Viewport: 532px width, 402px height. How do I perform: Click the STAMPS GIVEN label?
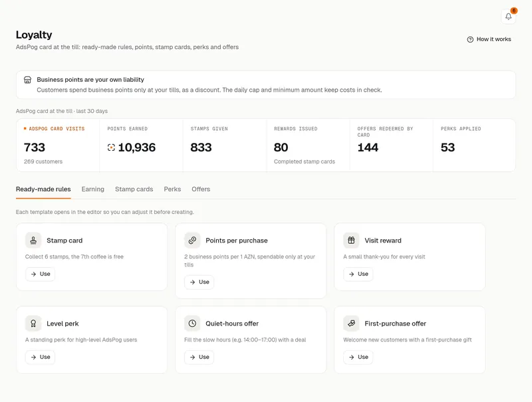coord(209,129)
